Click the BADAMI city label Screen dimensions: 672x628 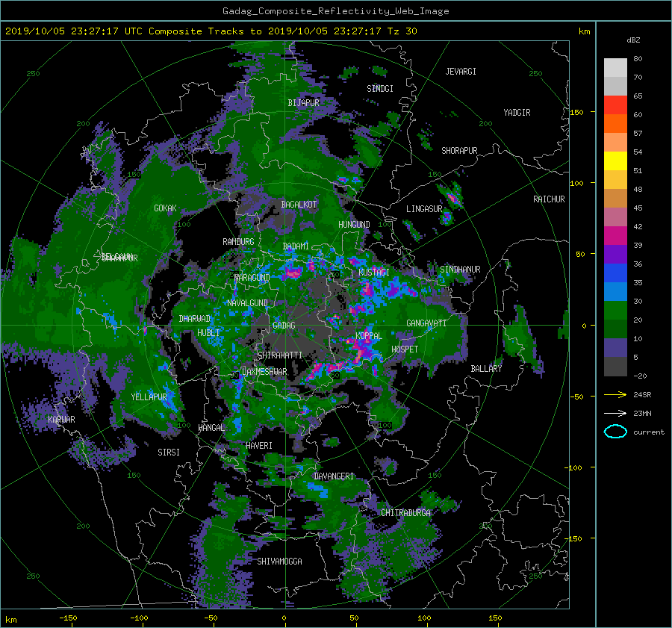296,246
